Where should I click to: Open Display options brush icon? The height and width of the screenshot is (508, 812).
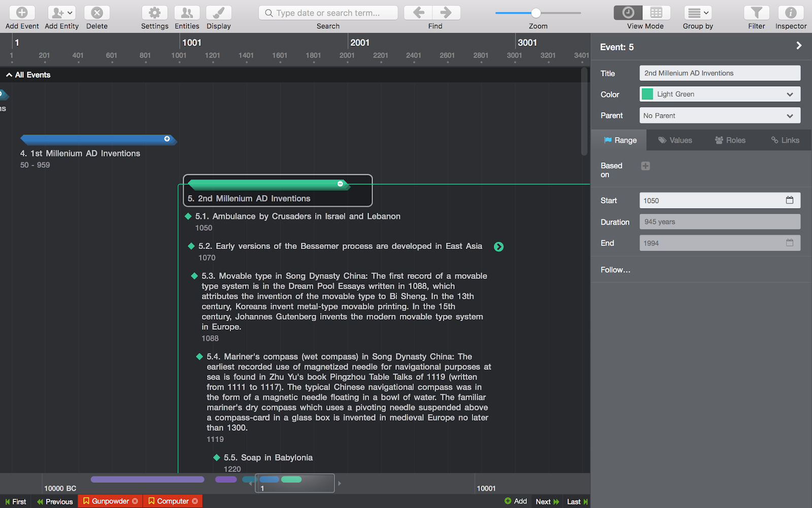point(219,13)
